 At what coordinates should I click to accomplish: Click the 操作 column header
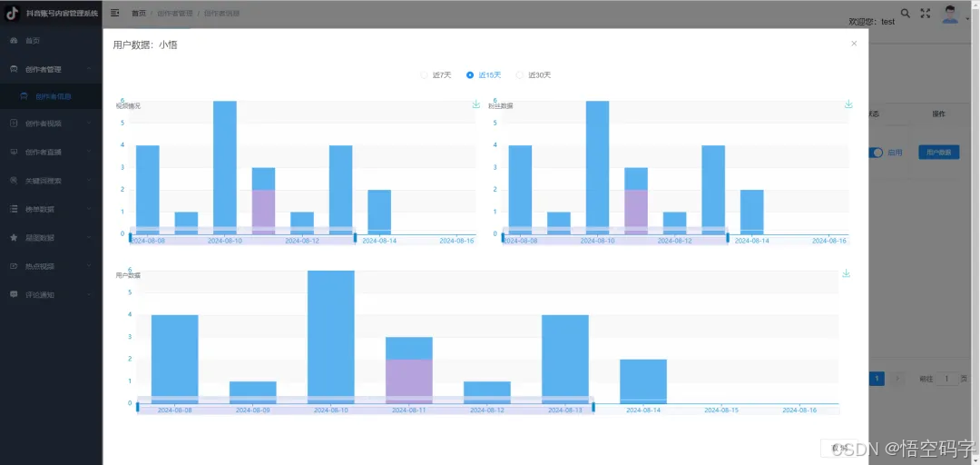point(939,114)
